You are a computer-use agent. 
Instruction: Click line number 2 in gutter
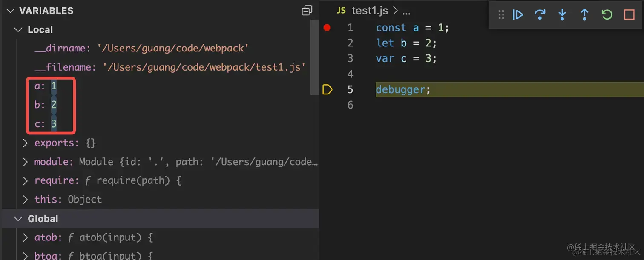(350, 43)
